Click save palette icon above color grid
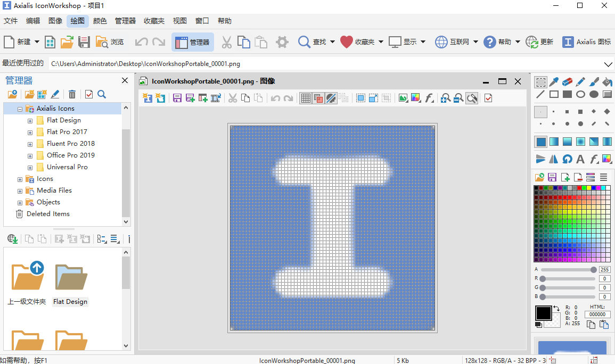Image resolution: width=615 pixels, height=364 pixels. pos(552,177)
